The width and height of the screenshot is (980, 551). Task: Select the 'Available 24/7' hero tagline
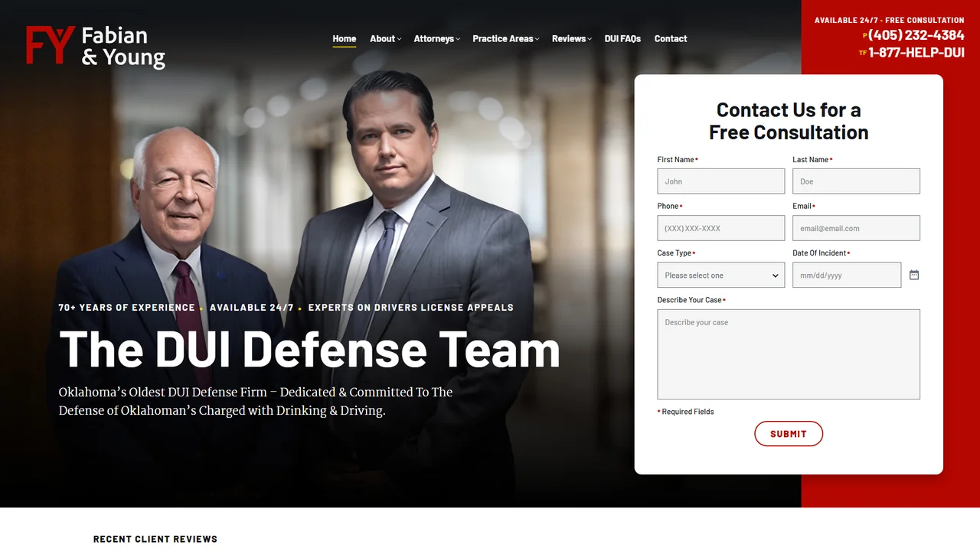click(252, 308)
